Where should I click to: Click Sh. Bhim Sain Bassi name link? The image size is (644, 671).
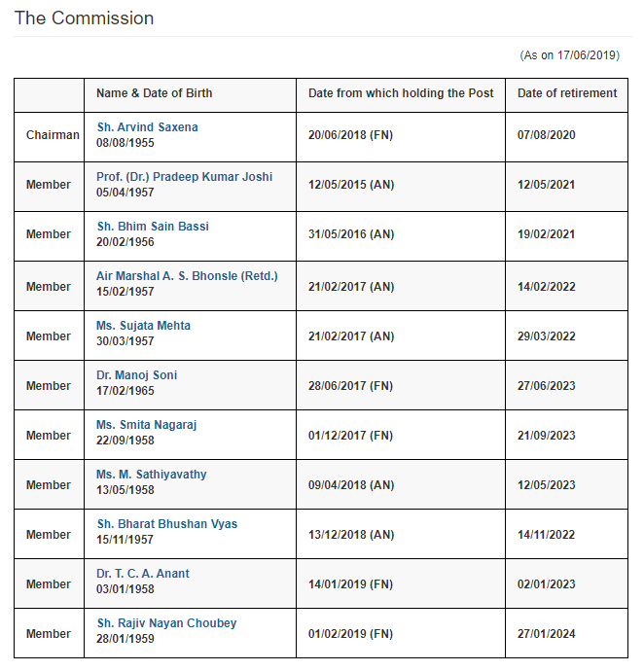[x=153, y=227]
